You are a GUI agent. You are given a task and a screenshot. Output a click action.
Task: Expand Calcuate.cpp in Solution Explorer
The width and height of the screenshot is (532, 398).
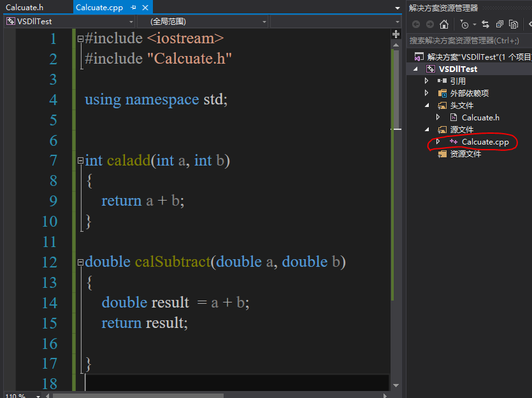tap(438, 141)
